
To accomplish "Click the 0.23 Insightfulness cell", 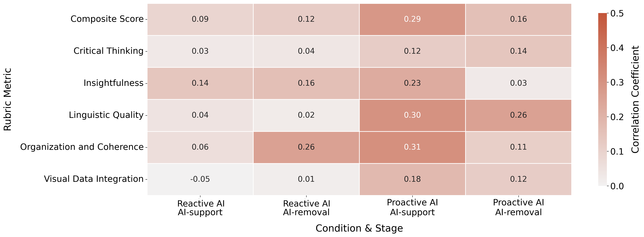I will click(x=412, y=83).
